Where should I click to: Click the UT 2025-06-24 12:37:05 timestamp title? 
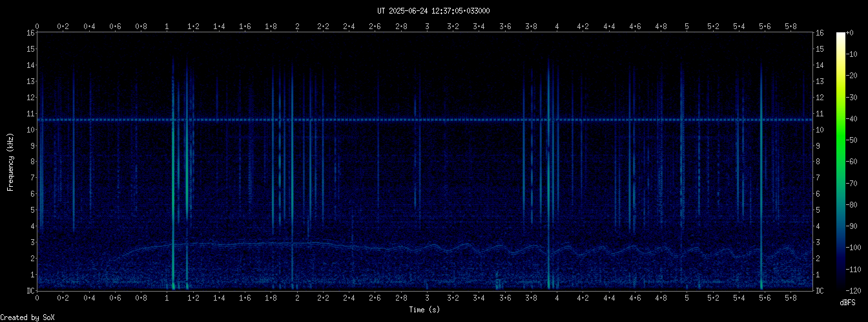(x=433, y=11)
